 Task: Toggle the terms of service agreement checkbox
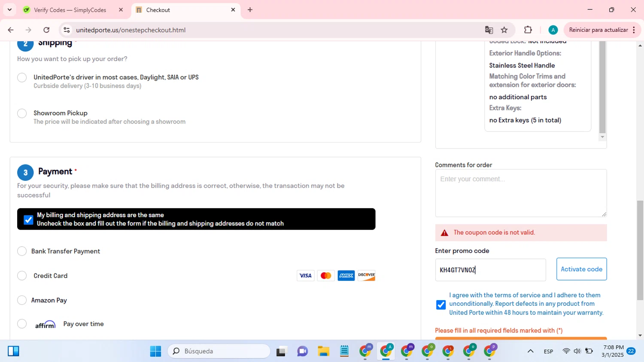pos(440,304)
